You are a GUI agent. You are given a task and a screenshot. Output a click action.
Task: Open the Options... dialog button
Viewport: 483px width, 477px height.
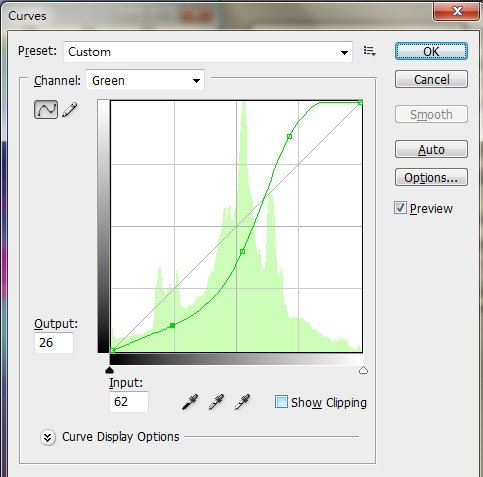(431, 177)
